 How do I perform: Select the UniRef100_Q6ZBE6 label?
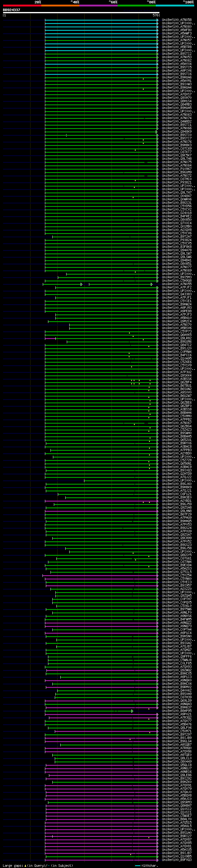(x=177, y=402)
